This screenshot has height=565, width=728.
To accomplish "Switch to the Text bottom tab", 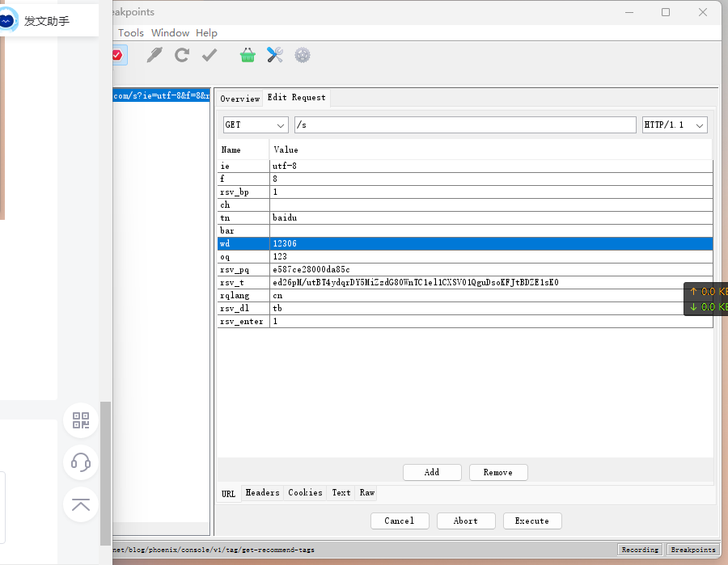I will [341, 492].
